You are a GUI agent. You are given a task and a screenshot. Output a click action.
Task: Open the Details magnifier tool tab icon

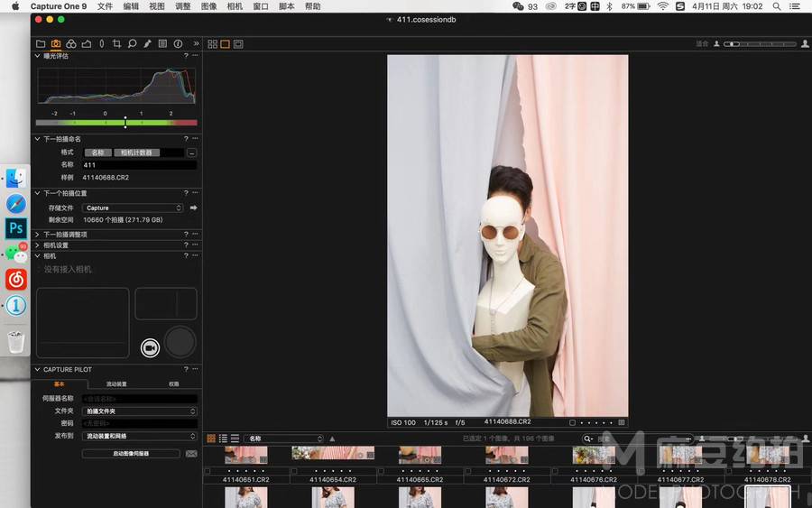click(x=132, y=44)
